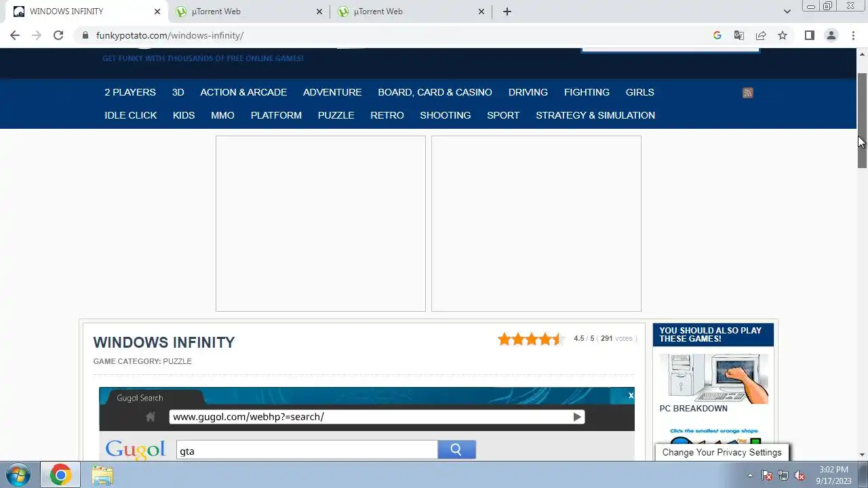Image resolution: width=868 pixels, height=488 pixels.
Task: Reload the funkypotato page
Action: point(58,35)
